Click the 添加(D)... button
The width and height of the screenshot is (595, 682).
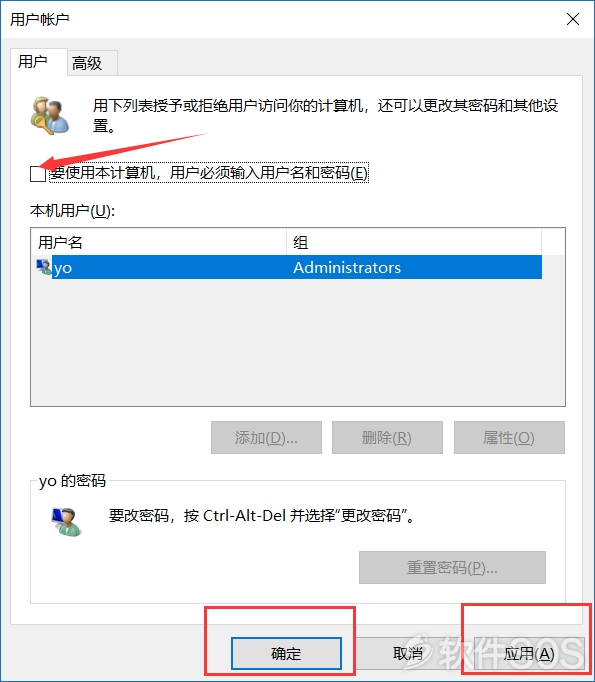coord(266,438)
